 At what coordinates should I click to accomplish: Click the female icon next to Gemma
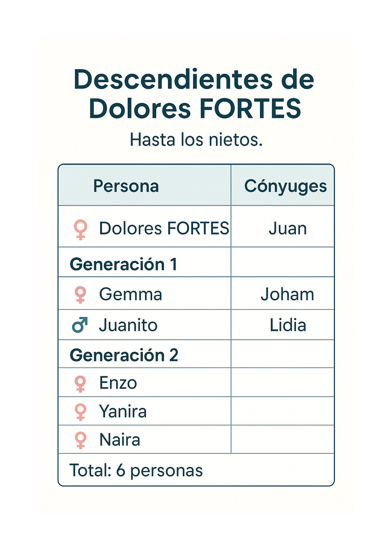[80, 295]
